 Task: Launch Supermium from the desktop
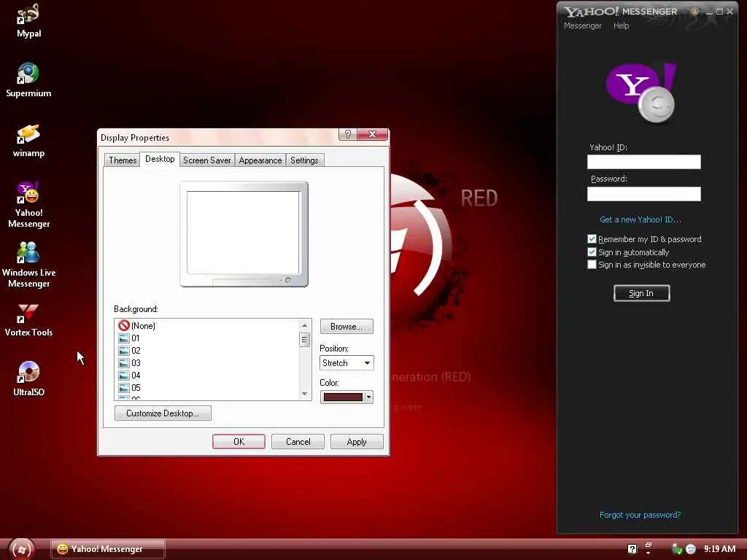[x=28, y=80]
